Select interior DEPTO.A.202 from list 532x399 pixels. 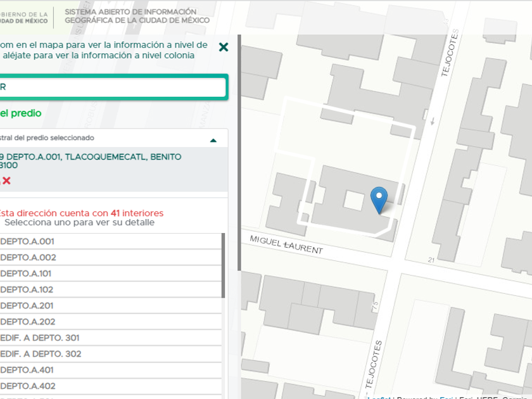point(111,322)
